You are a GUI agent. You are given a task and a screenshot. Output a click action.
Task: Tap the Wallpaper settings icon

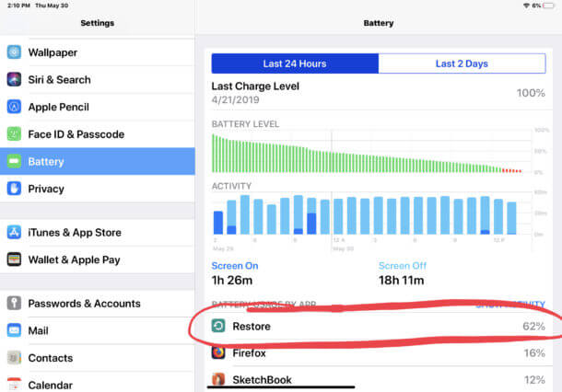click(14, 52)
